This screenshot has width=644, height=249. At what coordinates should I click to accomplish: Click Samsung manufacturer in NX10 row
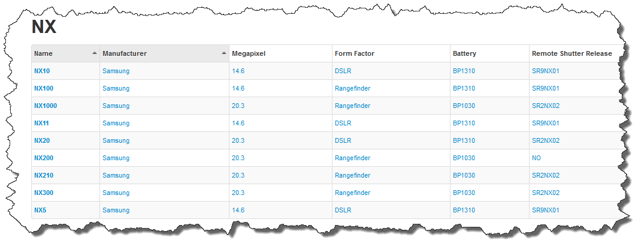tap(116, 71)
